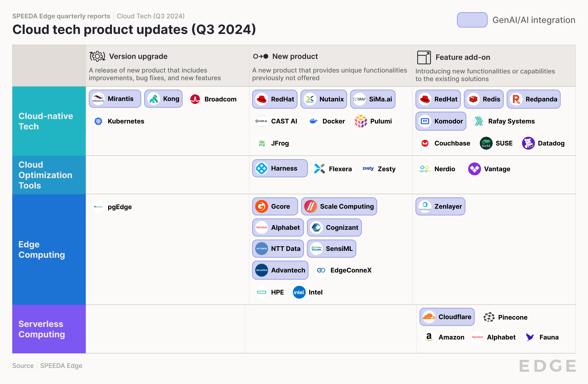Click the Scale Computing logo icon

coord(311,206)
